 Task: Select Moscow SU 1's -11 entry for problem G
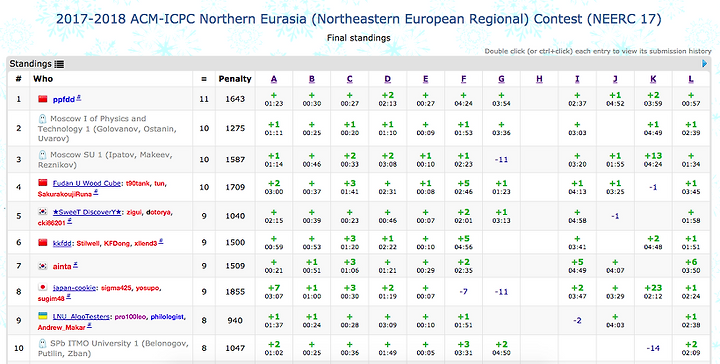(x=501, y=160)
